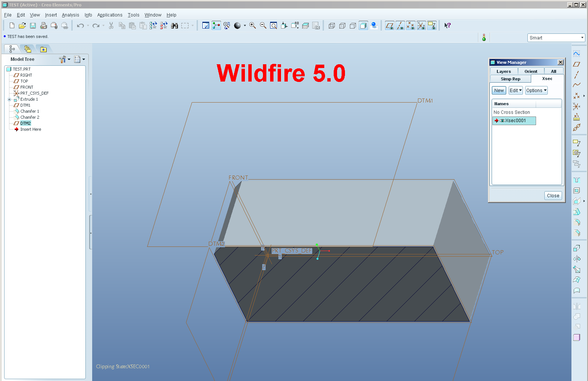Open the Applications menu
Screen dimensions: 588x381
click(x=110, y=15)
